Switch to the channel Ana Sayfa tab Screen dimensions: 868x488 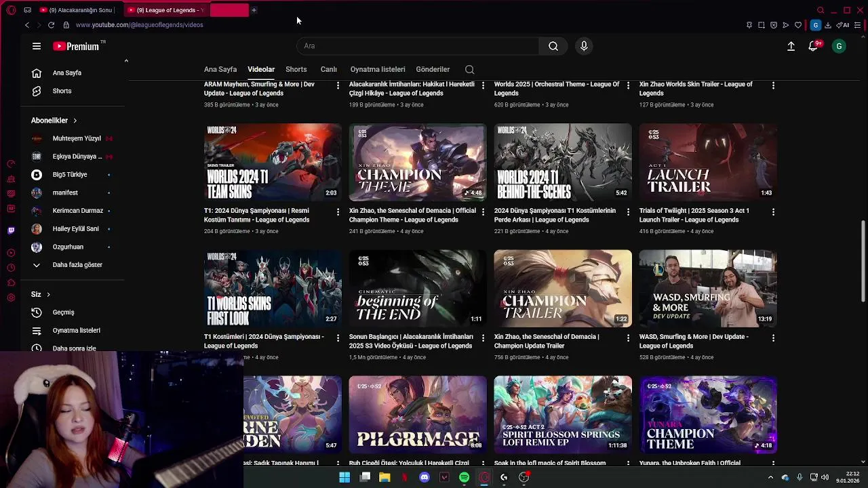220,69
